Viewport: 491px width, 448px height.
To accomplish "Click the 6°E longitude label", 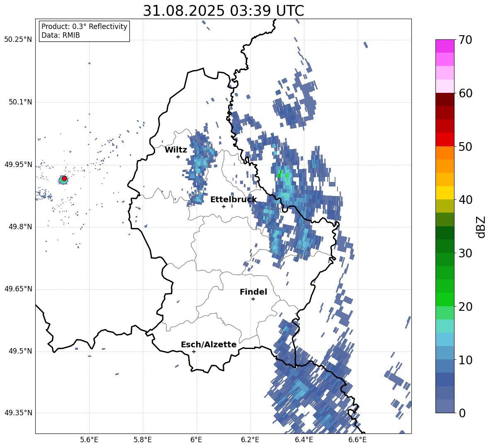I will (196, 440).
